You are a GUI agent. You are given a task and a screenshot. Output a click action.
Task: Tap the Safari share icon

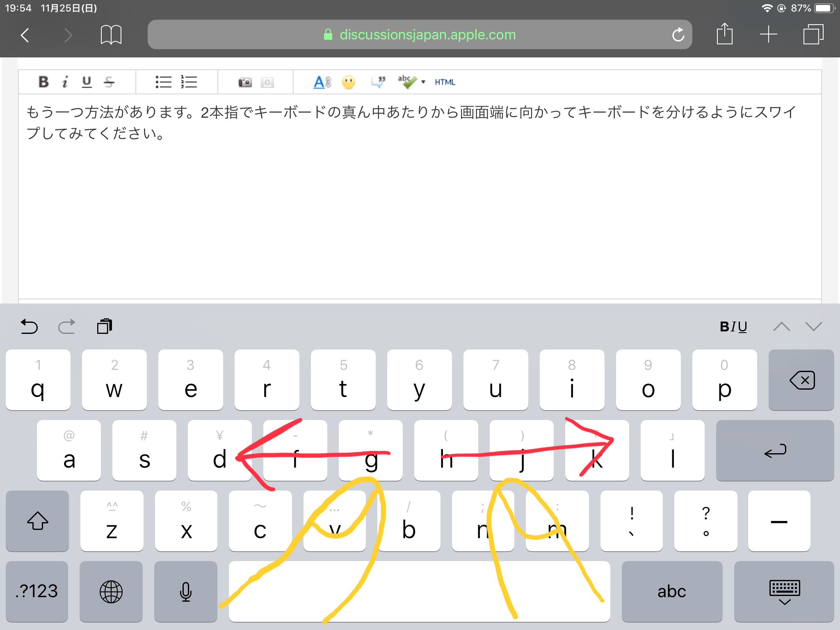tap(724, 34)
